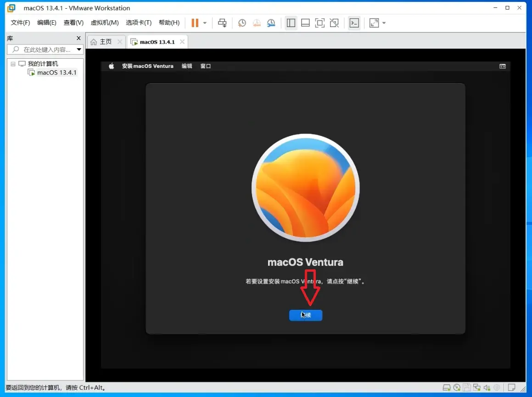This screenshot has height=397, width=532.
Task: Open the guest 编辑 menu
Action: pyautogui.click(x=187, y=66)
